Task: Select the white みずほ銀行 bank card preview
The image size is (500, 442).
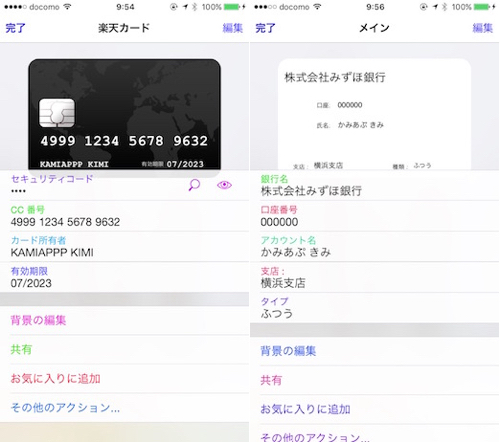Action: pyautogui.click(x=374, y=115)
